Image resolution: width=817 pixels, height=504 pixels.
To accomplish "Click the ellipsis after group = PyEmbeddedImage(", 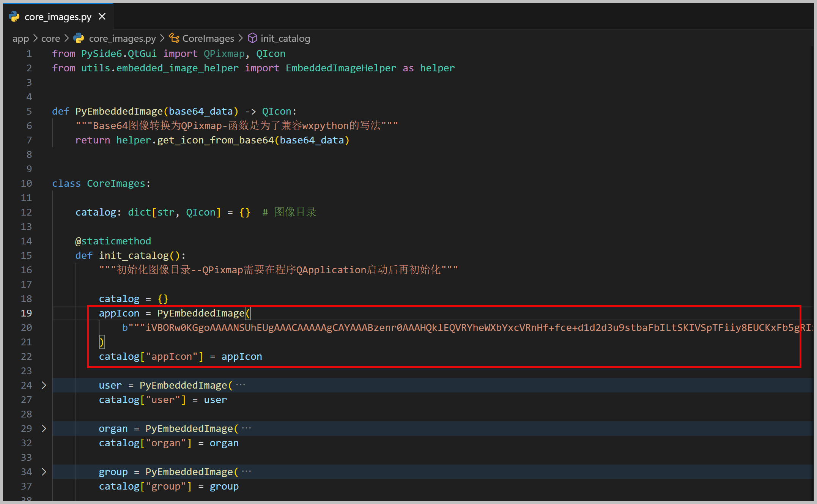I will [x=246, y=472].
